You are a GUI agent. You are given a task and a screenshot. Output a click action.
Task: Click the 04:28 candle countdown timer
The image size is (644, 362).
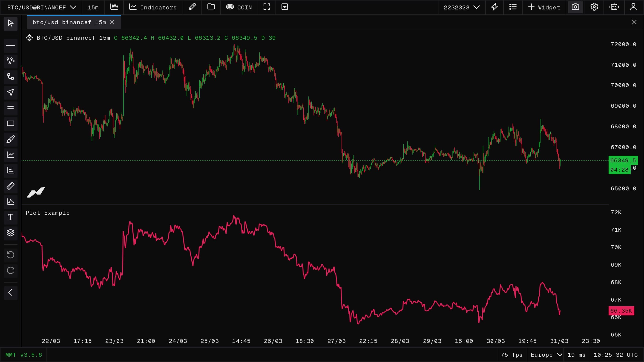tap(619, 170)
